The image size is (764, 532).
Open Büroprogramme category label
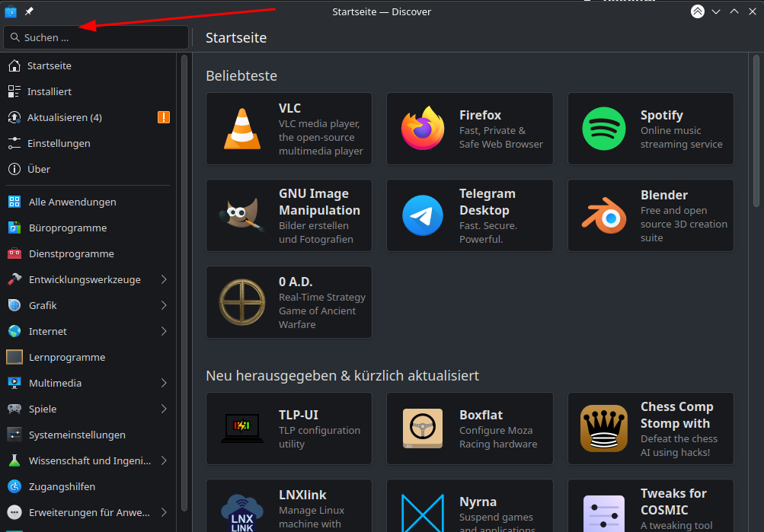[x=68, y=228]
